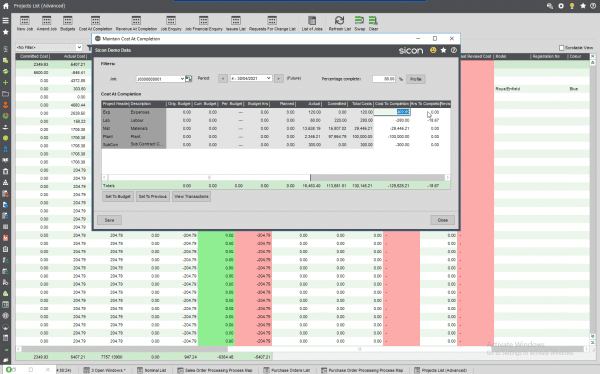The height and width of the screenshot is (374, 600).
Task: Click the settings gear in top bar
Action: [561, 6]
